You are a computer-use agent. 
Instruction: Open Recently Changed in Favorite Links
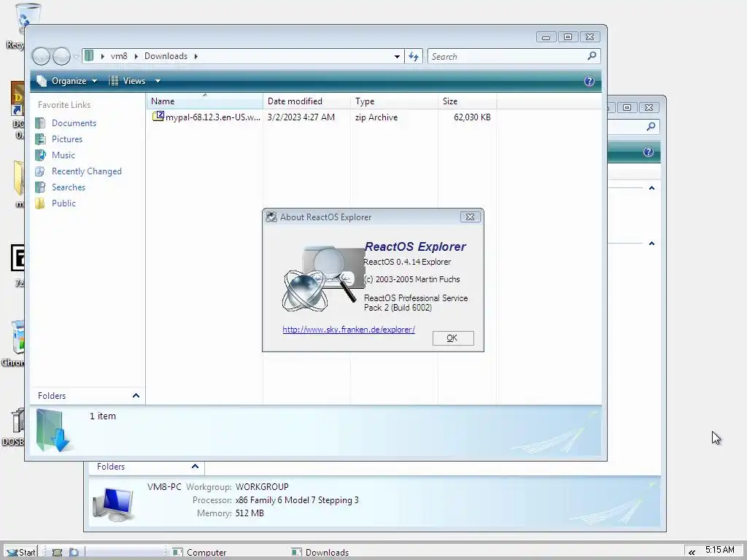[87, 171]
